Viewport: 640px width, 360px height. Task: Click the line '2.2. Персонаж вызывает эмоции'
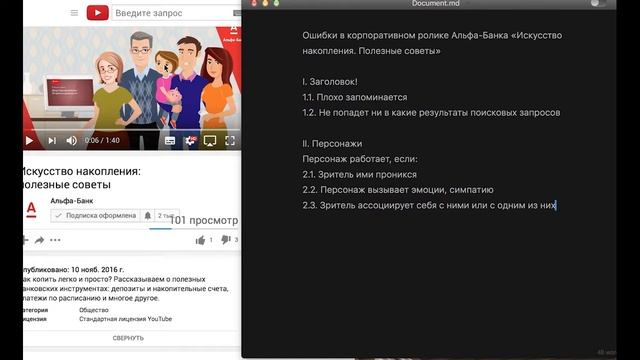(398, 190)
